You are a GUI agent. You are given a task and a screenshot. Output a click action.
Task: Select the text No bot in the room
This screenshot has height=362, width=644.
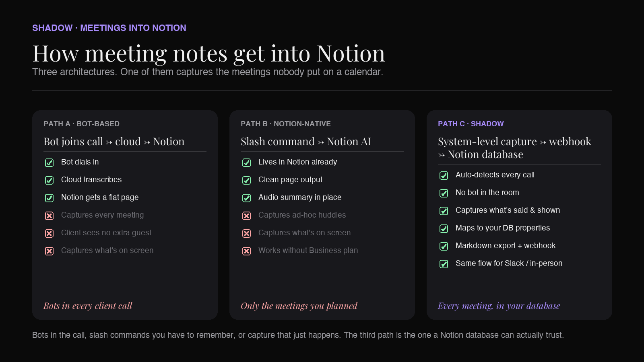coord(487,193)
